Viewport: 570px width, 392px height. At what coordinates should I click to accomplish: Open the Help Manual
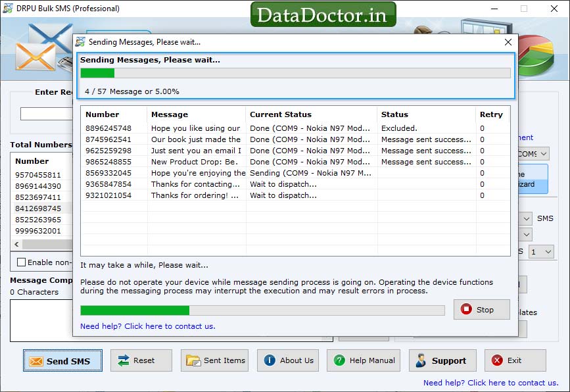coord(364,360)
